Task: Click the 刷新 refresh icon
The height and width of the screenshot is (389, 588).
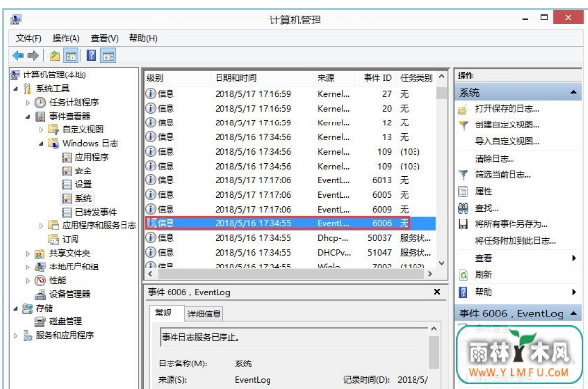Action: (x=464, y=275)
